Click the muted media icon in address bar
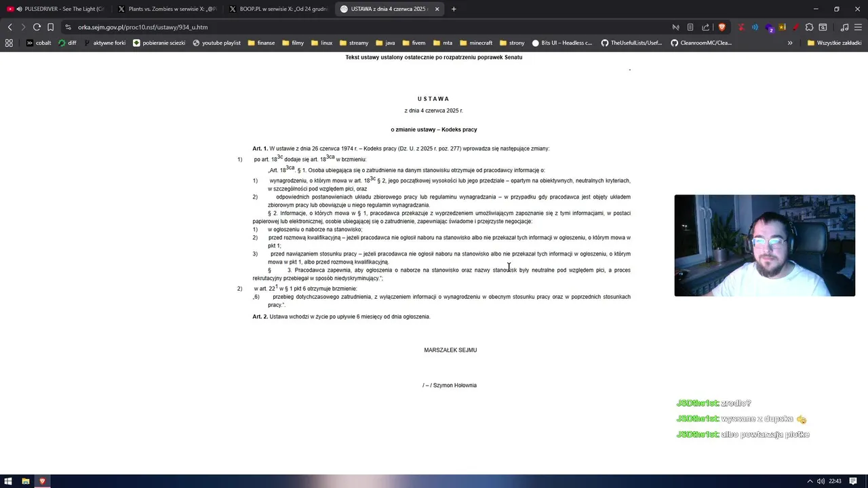 [x=675, y=27]
